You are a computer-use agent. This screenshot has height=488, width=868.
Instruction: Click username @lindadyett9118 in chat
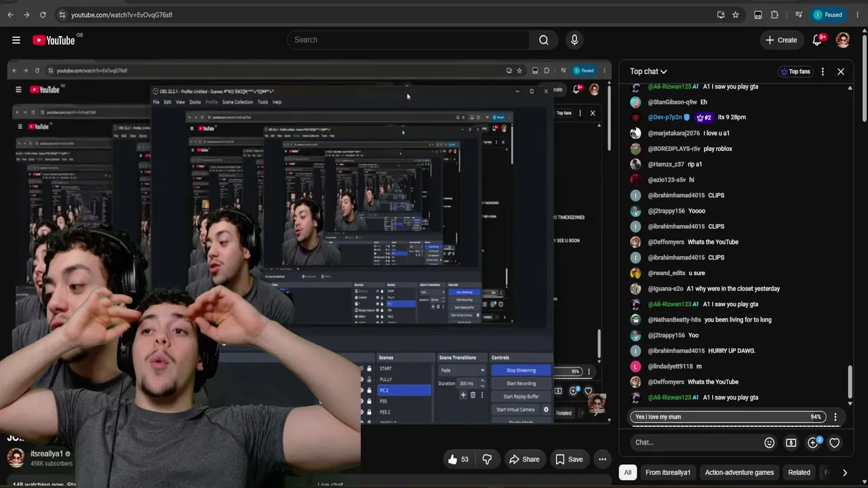pos(670,367)
